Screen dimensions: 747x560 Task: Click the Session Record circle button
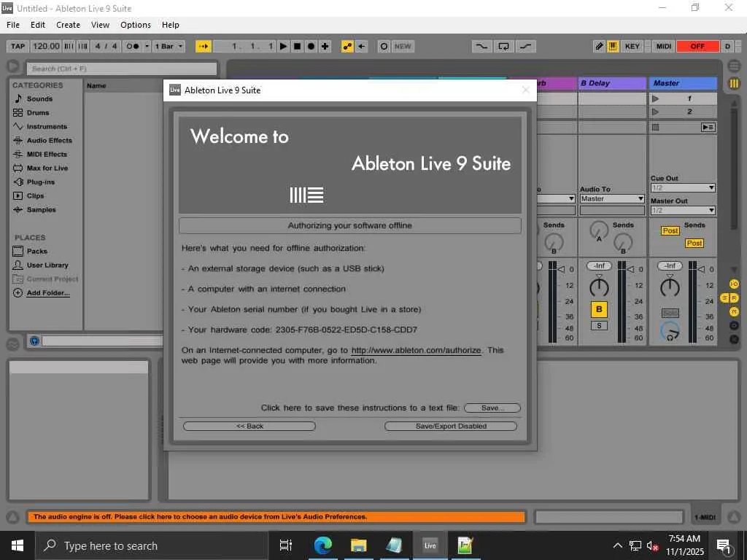(384, 46)
